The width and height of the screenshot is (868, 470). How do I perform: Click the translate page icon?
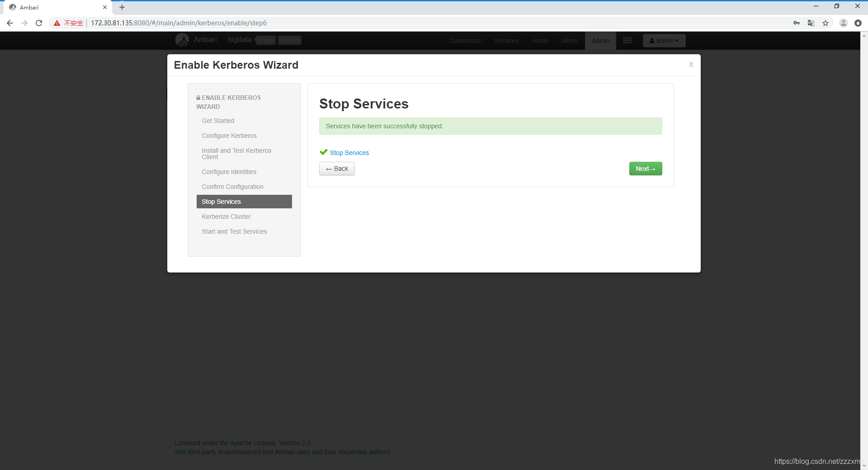pos(811,23)
